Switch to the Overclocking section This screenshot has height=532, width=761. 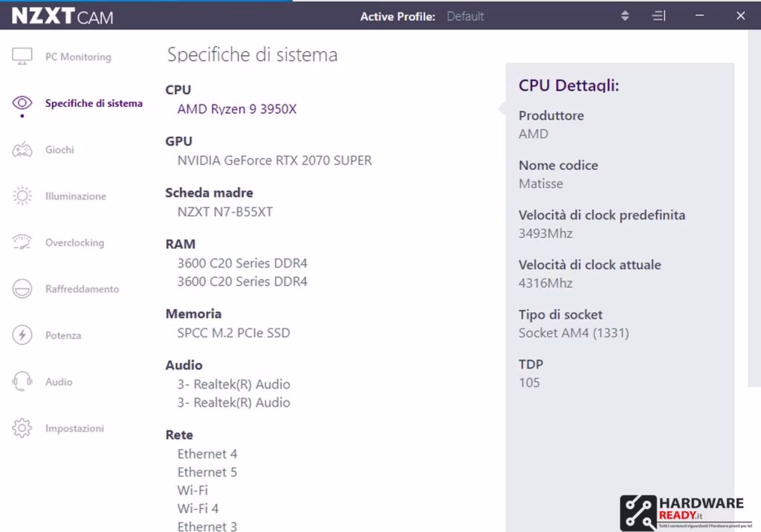[75, 243]
